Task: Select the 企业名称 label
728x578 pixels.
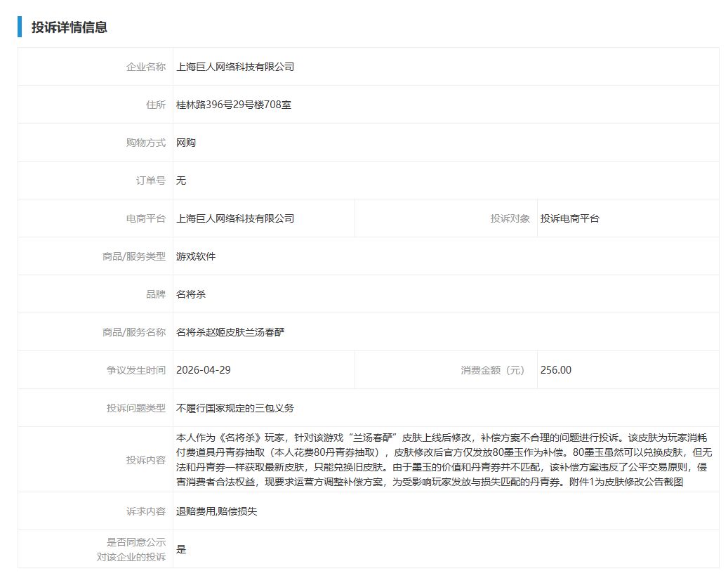Action: click(x=146, y=67)
